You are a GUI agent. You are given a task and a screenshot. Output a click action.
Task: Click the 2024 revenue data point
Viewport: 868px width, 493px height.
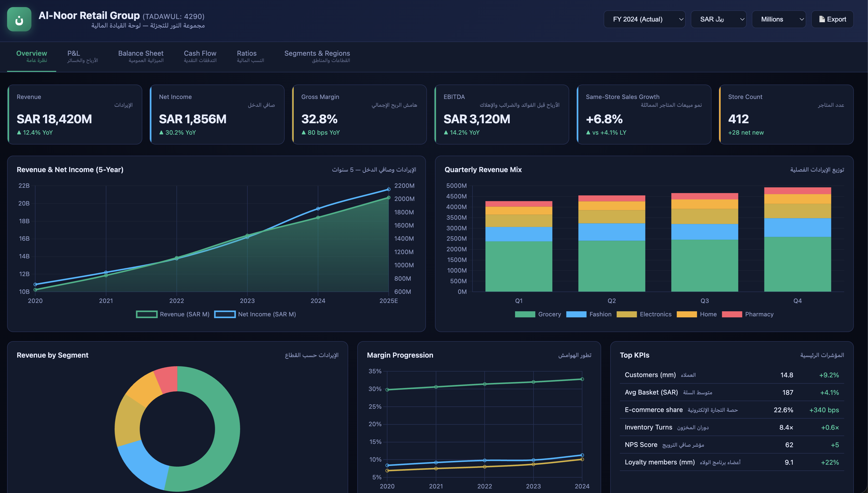coord(318,218)
